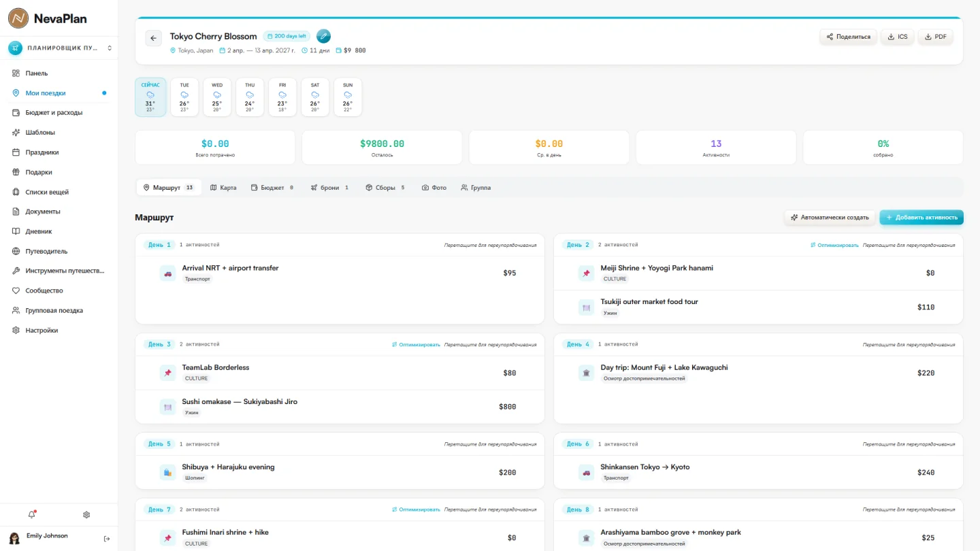Switch to the Карта tab

coord(223,188)
